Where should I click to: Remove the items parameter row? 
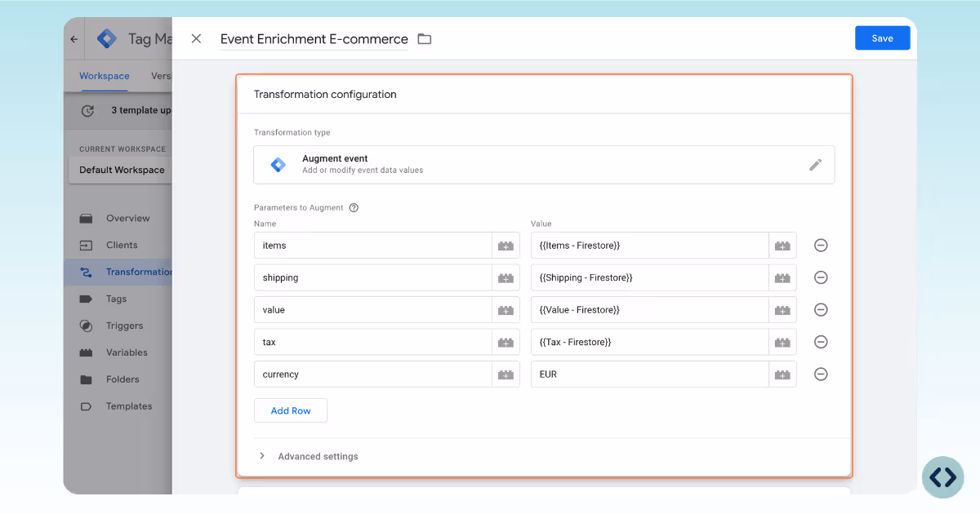tap(822, 246)
